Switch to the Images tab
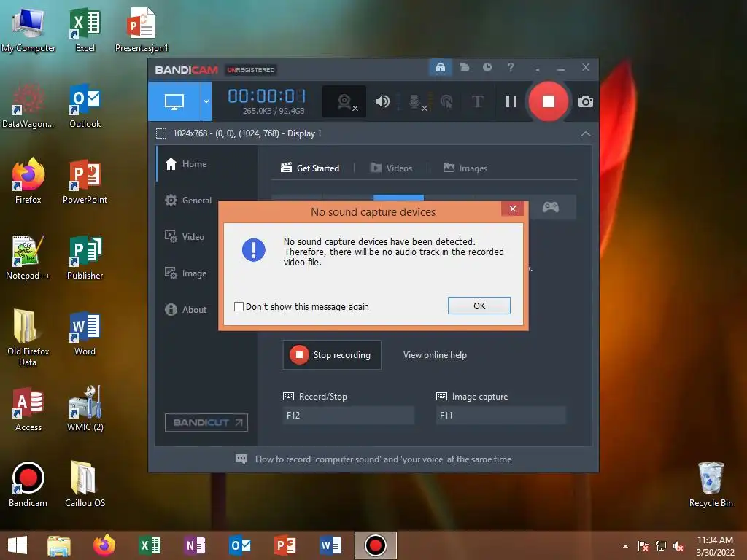The width and height of the screenshot is (747, 560). pos(465,168)
